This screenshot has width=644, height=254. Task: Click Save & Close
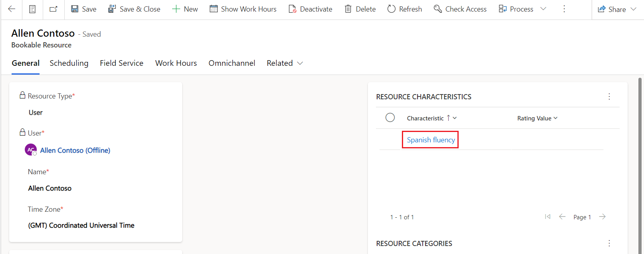(134, 9)
